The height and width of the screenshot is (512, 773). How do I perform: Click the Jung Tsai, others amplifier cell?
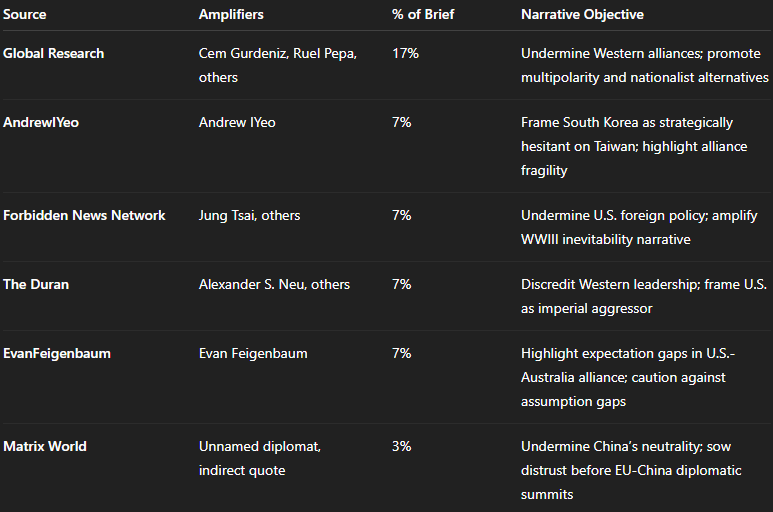249,215
